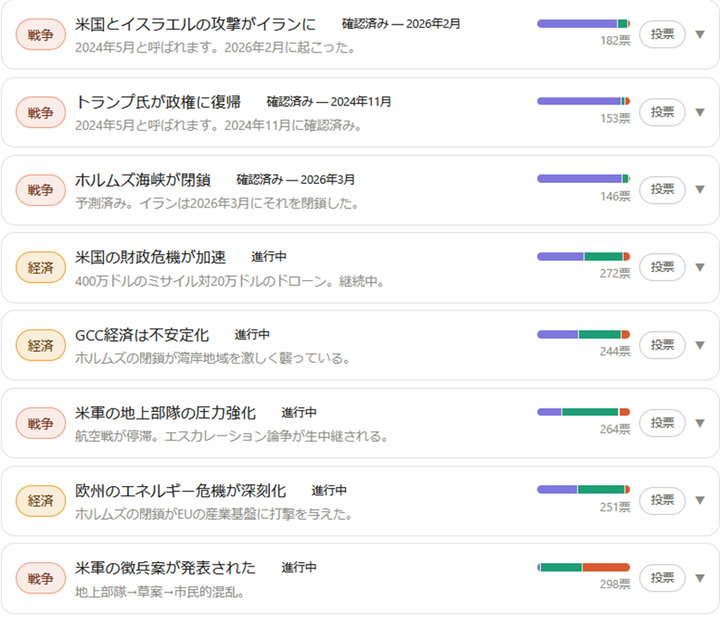Screen dimensions: 720x617
Task: Click the title 米軍の地上部隊の圧力強化
Action: [x=165, y=413]
